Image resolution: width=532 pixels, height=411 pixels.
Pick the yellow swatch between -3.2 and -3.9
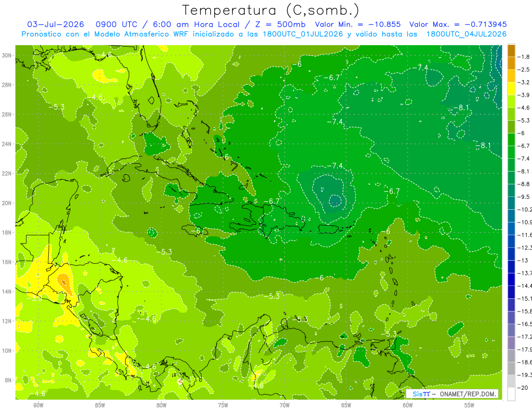511,89
